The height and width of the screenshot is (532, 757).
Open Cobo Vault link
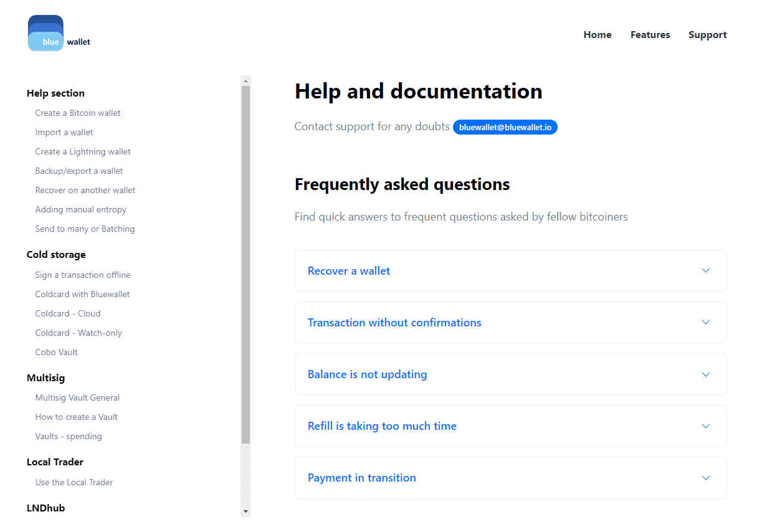coord(57,352)
